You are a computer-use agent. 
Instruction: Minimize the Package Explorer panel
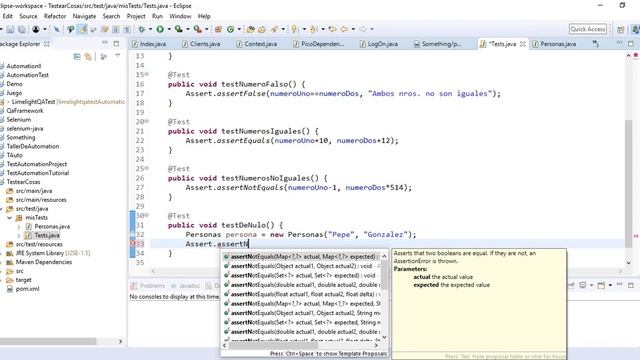(x=105, y=43)
